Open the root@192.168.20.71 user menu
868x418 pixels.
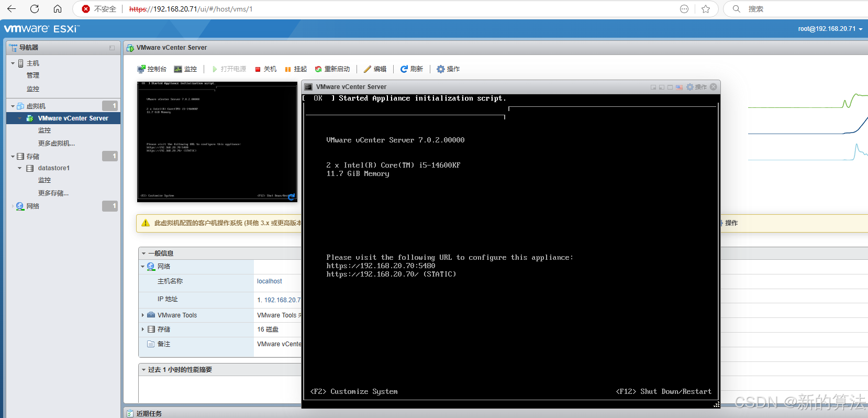point(830,29)
